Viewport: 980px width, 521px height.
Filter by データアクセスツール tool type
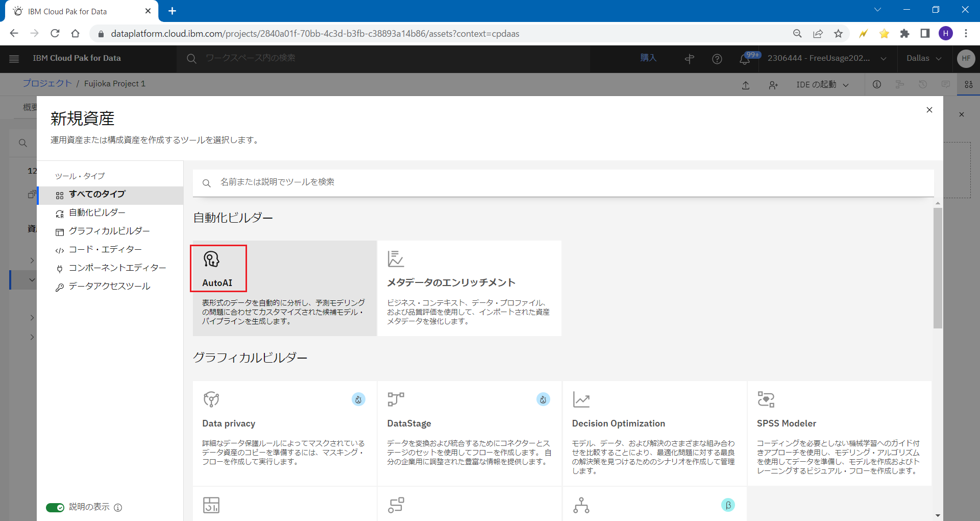[x=110, y=287]
